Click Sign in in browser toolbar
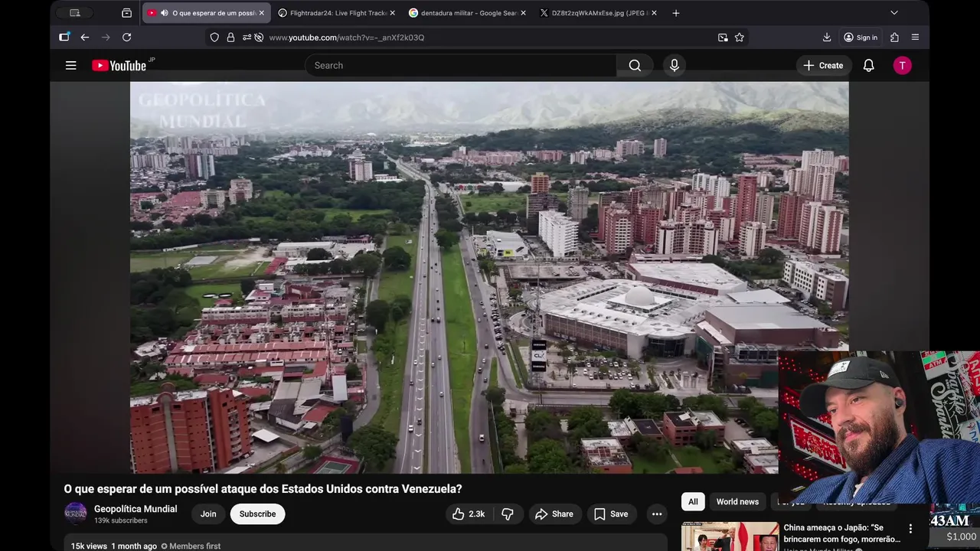This screenshot has width=980, height=551. point(861,37)
